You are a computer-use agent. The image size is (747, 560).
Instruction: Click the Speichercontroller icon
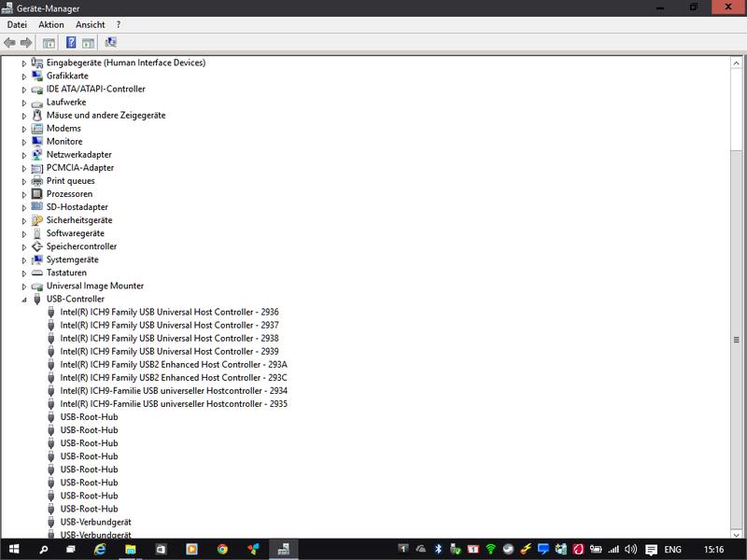(37, 246)
